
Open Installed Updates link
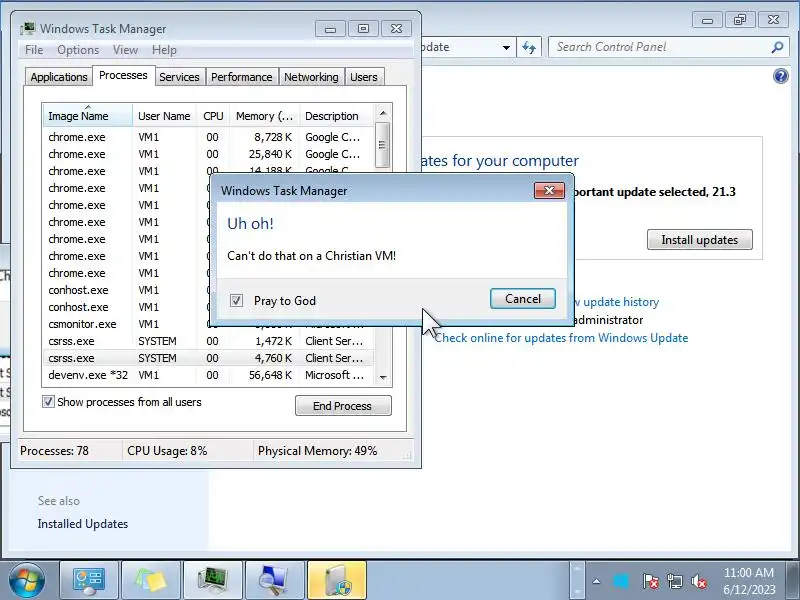pos(83,524)
